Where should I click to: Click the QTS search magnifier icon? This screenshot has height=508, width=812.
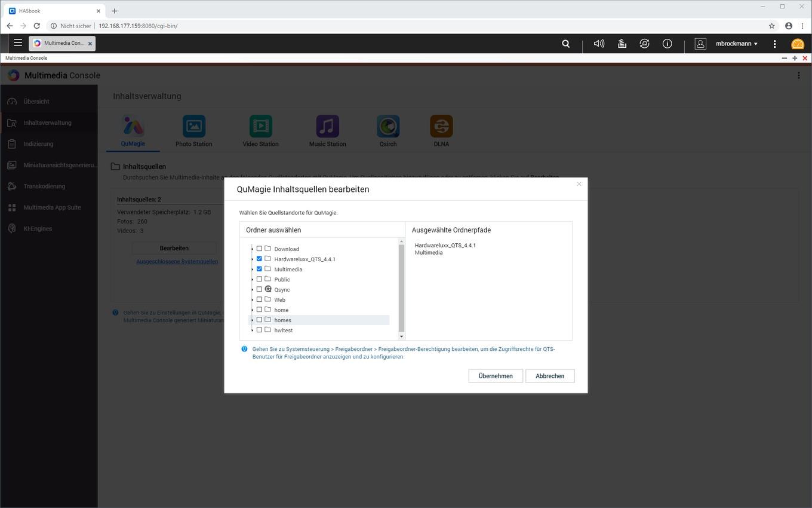[x=565, y=44]
